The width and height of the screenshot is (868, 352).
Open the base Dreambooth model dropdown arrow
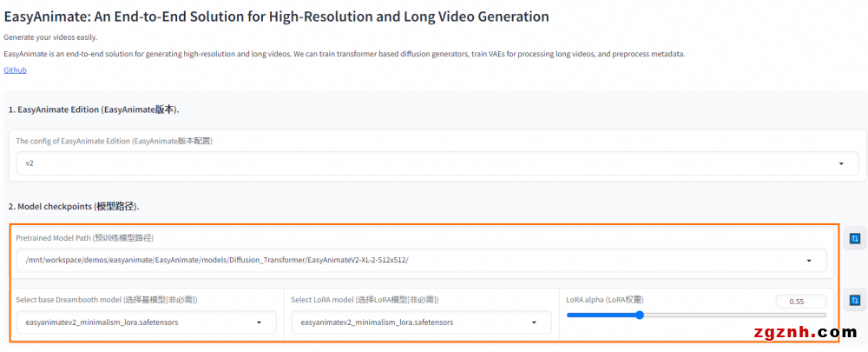pyautogui.click(x=259, y=322)
